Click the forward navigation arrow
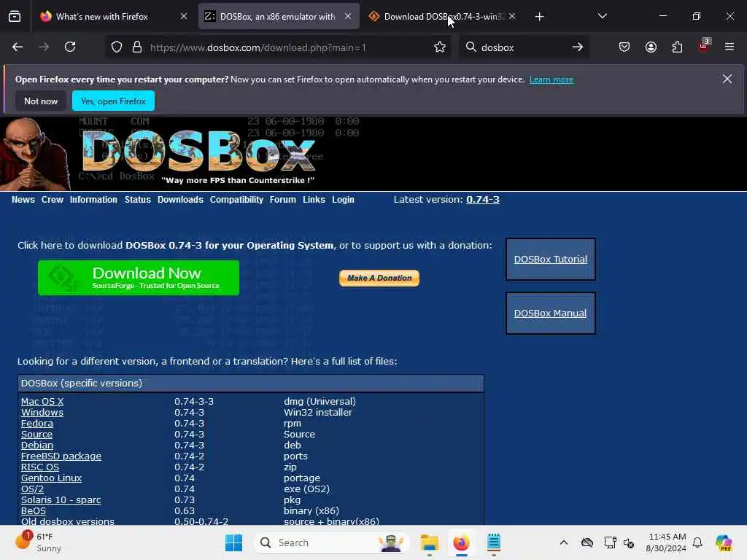 44,47
